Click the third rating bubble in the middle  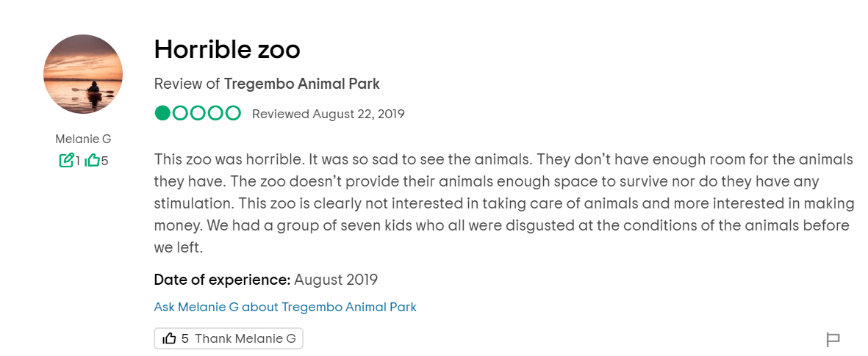click(198, 113)
